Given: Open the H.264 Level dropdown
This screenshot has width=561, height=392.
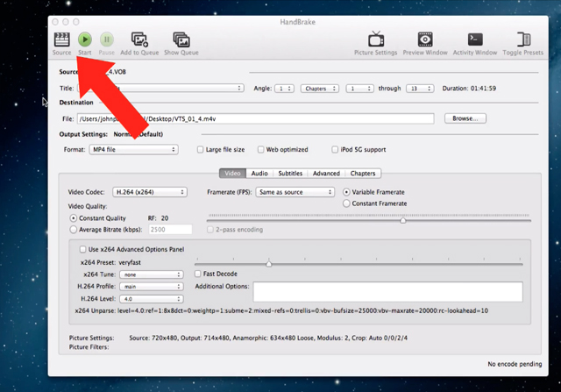Looking at the screenshot, I should pyautogui.click(x=152, y=299).
